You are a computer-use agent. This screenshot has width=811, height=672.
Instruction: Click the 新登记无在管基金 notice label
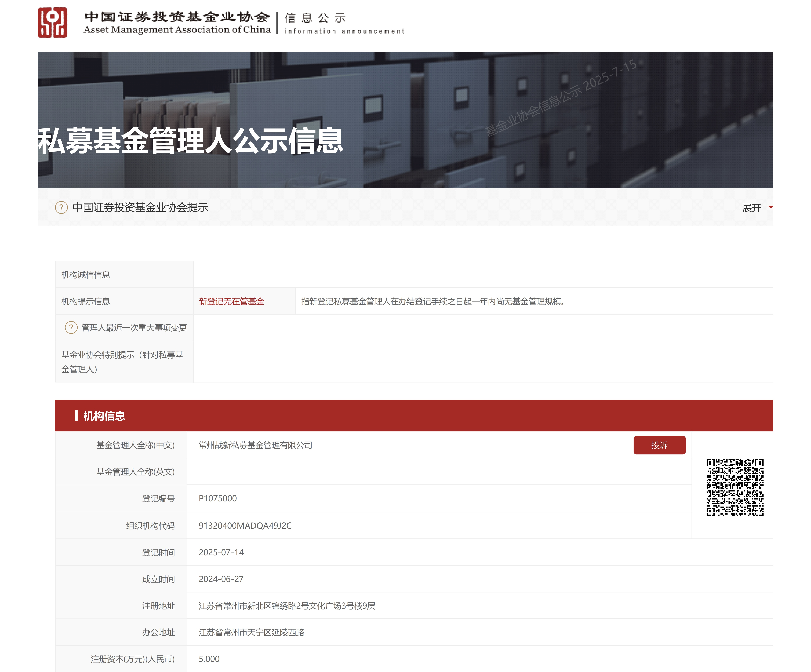231,301
